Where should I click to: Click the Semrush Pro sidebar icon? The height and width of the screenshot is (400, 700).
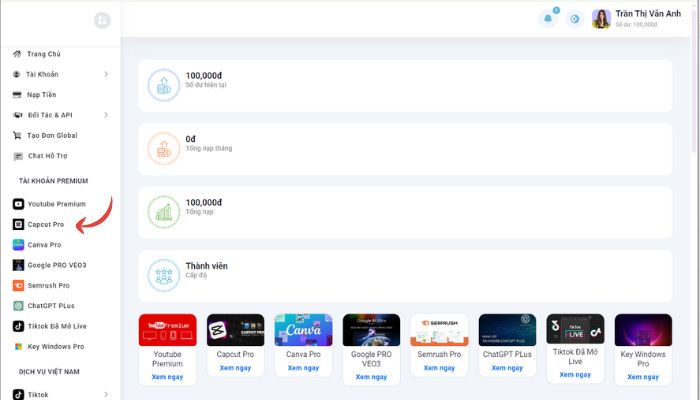(x=18, y=285)
